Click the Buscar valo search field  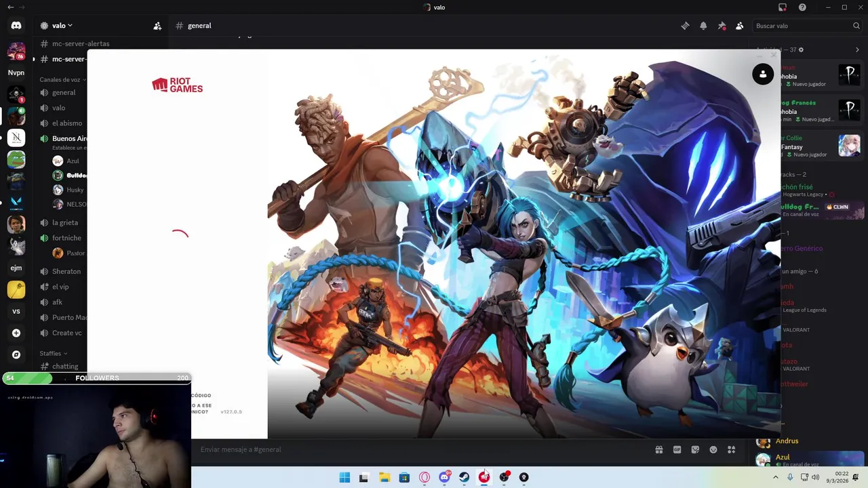tap(806, 26)
